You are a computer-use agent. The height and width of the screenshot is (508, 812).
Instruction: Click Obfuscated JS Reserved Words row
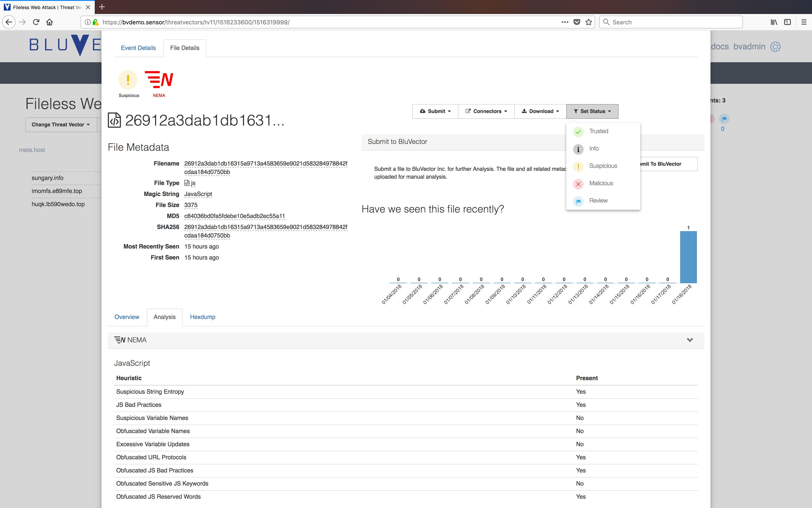pyautogui.click(x=406, y=497)
